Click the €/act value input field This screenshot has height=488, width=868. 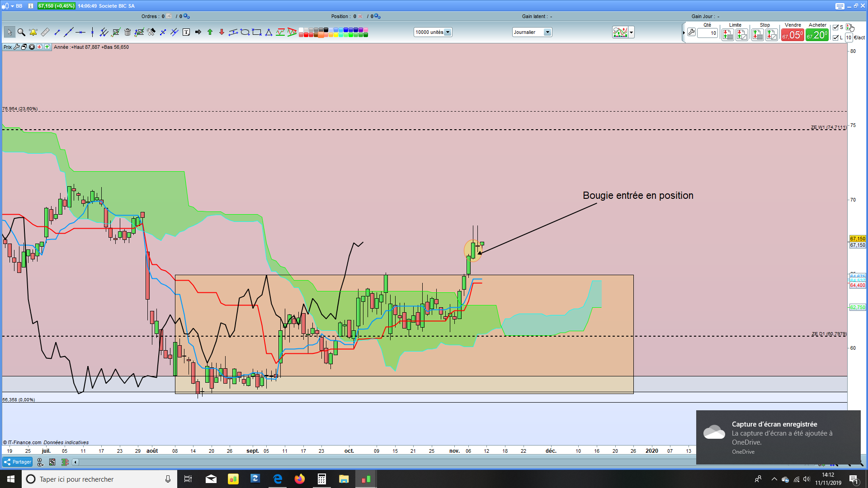(x=849, y=38)
